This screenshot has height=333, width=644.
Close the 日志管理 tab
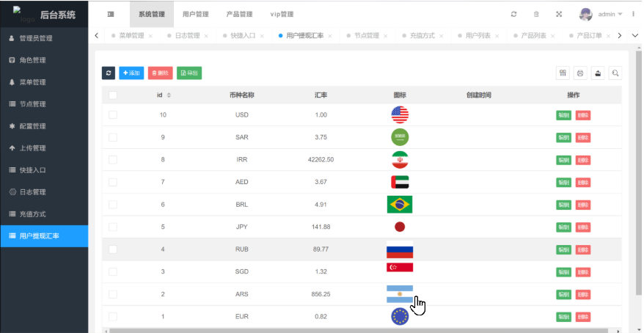206,36
